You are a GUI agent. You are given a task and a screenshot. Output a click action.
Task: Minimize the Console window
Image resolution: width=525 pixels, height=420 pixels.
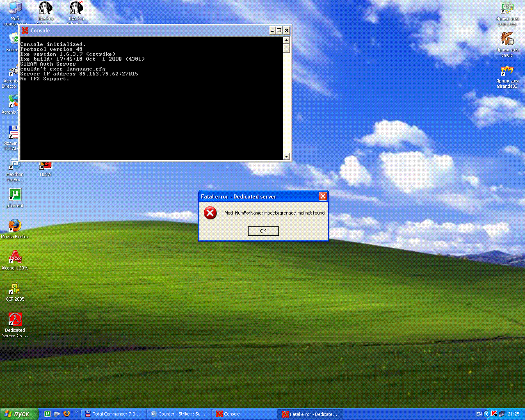click(x=272, y=30)
